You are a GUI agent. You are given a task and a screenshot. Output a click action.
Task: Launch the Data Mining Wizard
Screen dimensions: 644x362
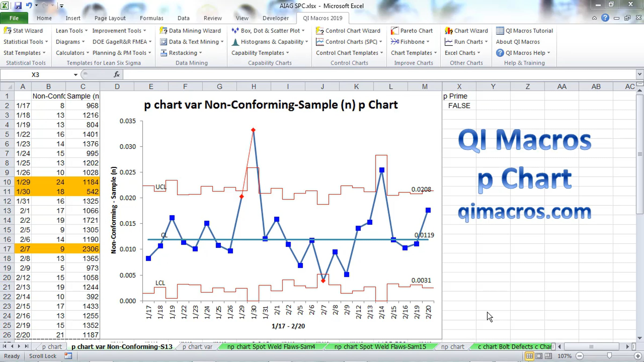pyautogui.click(x=190, y=31)
